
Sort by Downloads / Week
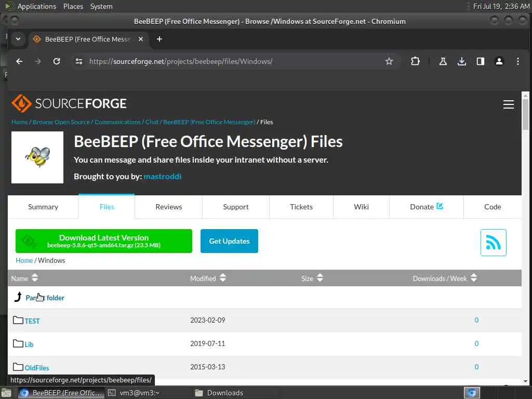(445, 278)
